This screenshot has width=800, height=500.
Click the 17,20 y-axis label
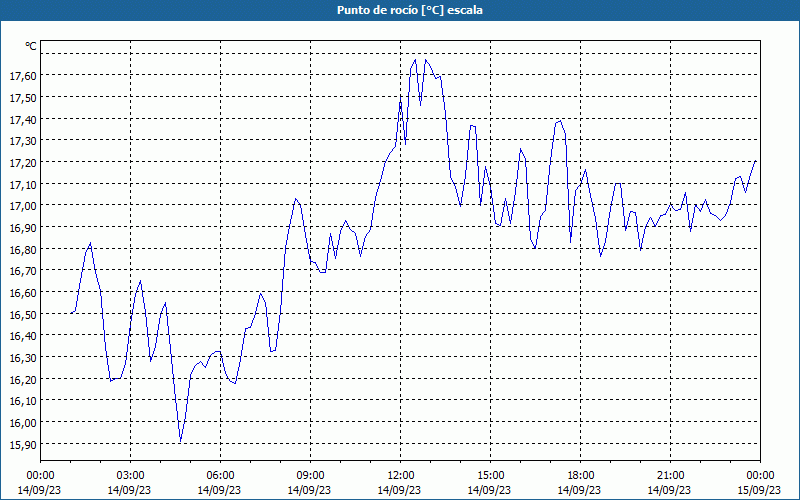pos(23,162)
